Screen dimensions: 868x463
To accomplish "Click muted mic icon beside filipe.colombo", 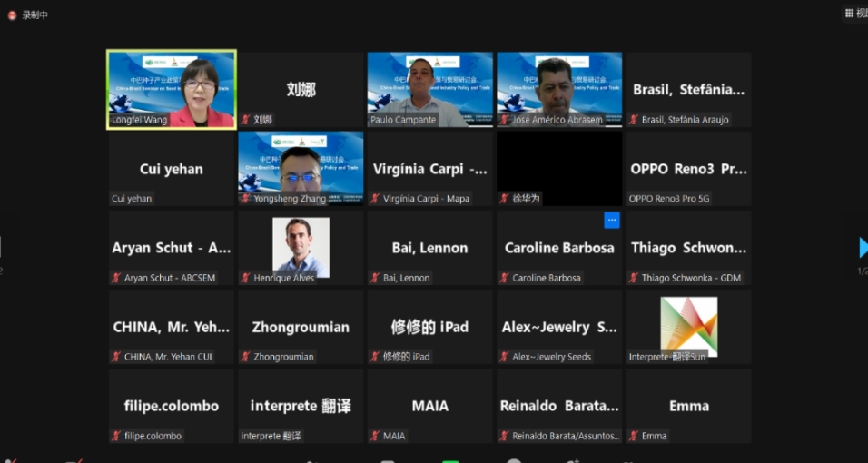I will 116,436.
